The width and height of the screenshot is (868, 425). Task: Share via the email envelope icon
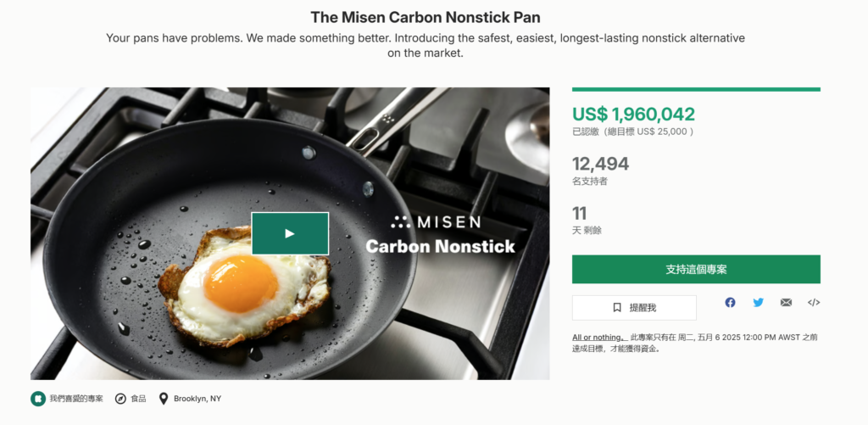[786, 303]
